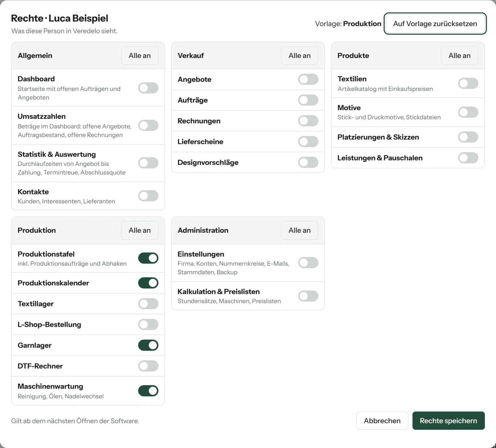Click the 'Vorlage: Produktion' label
Viewport: 496px width, 448px height.
348,24
